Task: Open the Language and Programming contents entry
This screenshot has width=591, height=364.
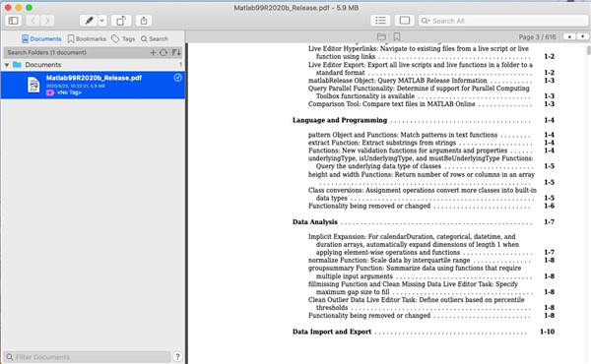Action: (x=424, y=120)
